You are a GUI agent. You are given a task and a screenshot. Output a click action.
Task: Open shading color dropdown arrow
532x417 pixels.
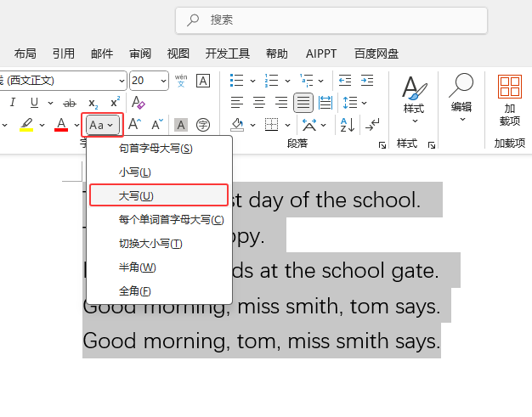(252, 125)
